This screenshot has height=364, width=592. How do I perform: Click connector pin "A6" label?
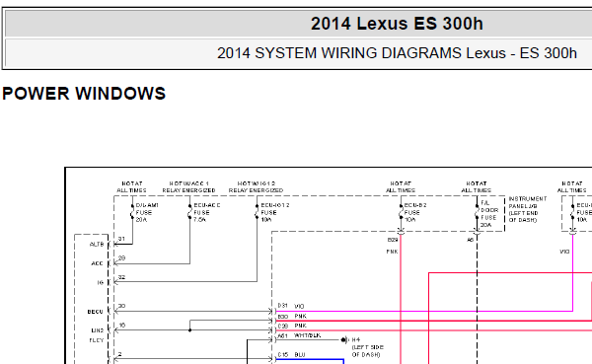coord(470,240)
